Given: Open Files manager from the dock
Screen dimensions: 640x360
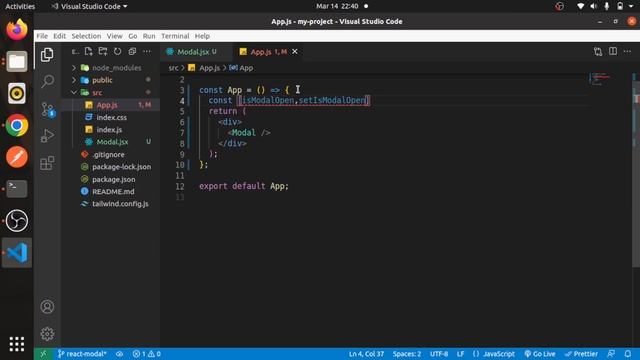Looking at the screenshot, I should click(x=17, y=62).
